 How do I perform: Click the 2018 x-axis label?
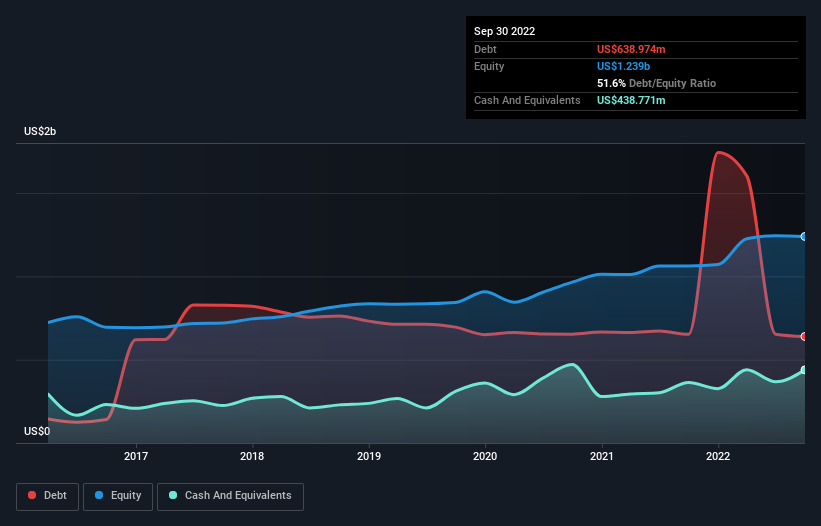(252, 456)
